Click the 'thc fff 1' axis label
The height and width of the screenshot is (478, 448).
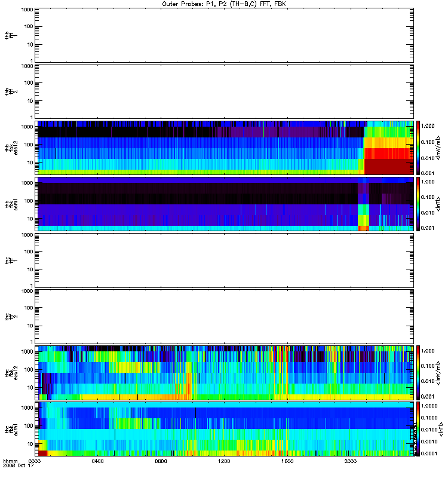tap(11, 261)
